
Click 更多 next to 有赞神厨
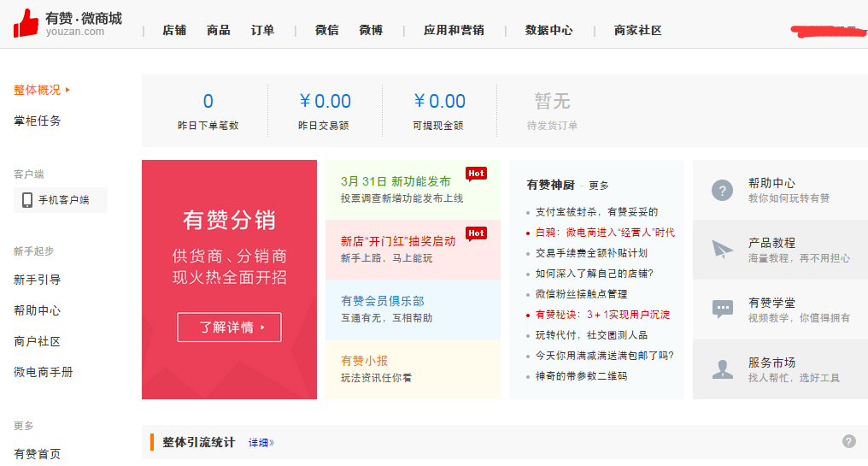pyautogui.click(x=598, y=186)
